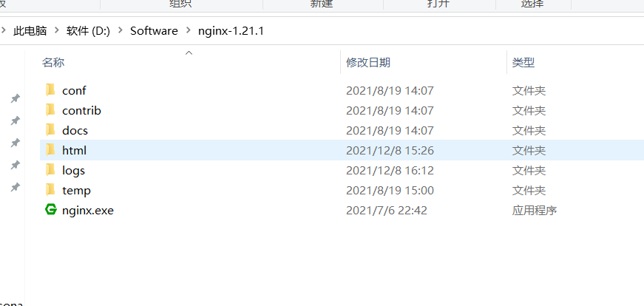Image resolution: width=644 pixels, height=306 pixels.
Task: Select the html folder icon
Action: 50,150
